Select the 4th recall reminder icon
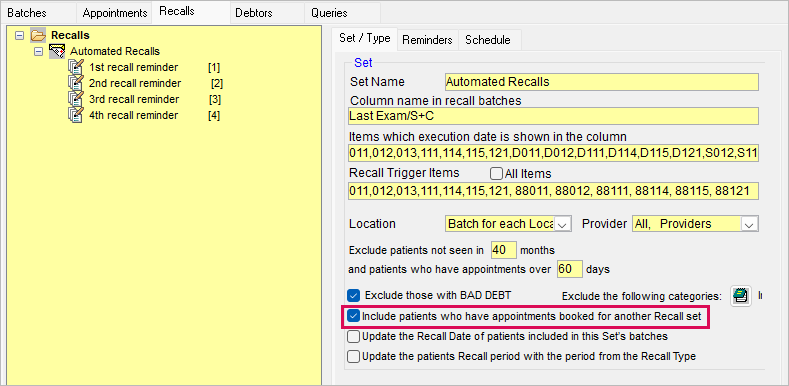 tap(75, 115)
